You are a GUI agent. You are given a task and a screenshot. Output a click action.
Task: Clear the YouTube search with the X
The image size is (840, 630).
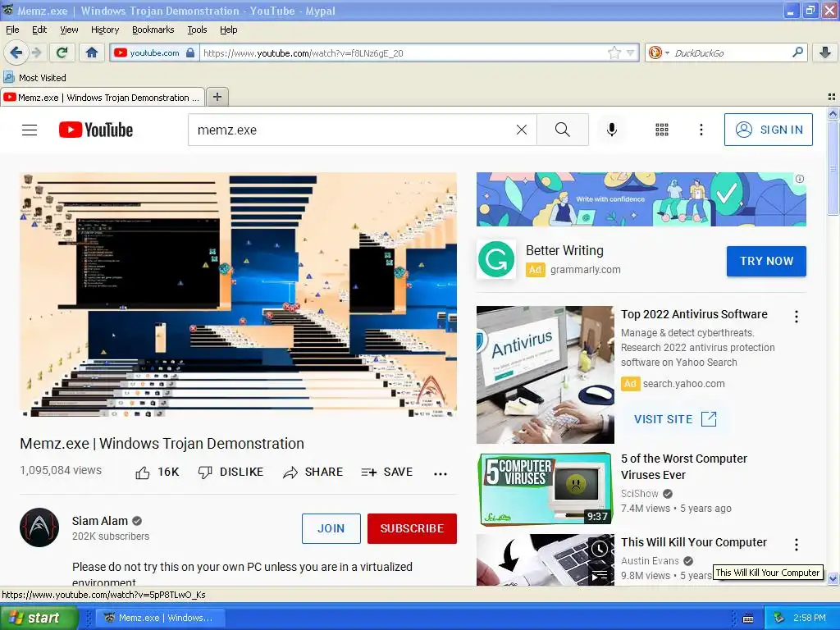(x=521, y=130)
